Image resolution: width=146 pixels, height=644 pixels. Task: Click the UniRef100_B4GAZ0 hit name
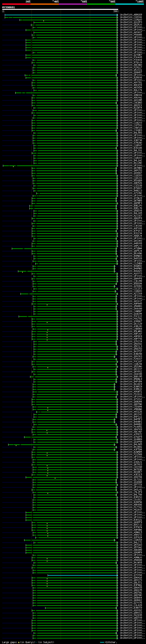coord(131,271)
